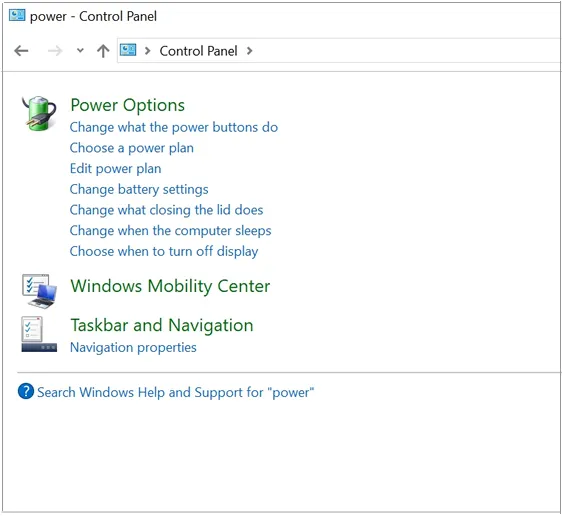Image resolution: width=562 pixels, height=516 pixels.
Task: Open the Windows Mobility Center laptop icon
Action: [x=39, y=291]
